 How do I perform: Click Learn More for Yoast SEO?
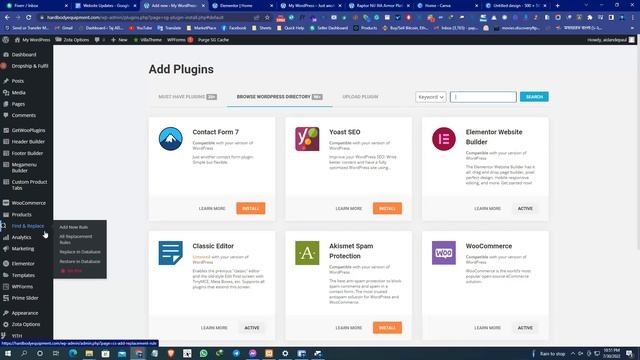click(349, 209)
